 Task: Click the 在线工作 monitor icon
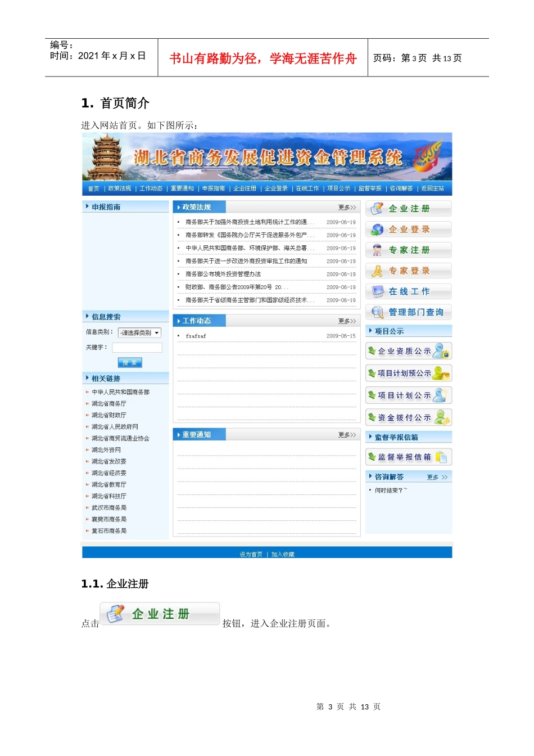pyautogui.click(x=377, y=291)
